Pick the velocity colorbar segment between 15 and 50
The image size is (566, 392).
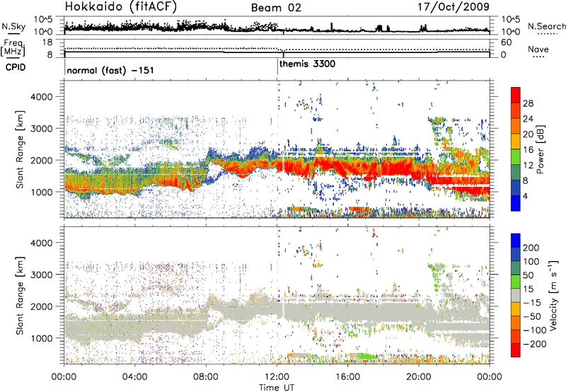coord(516,281)
